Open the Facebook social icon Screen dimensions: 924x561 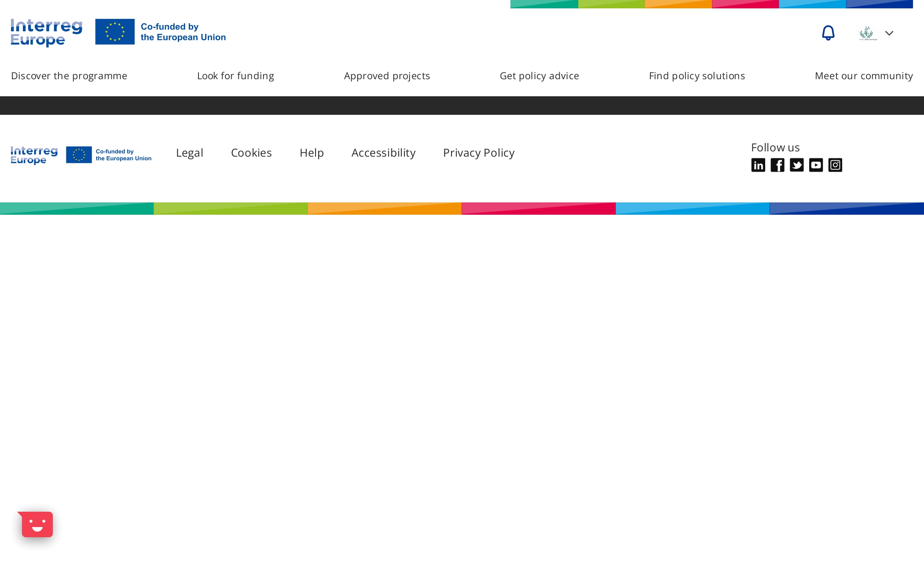tap(777, 165)
